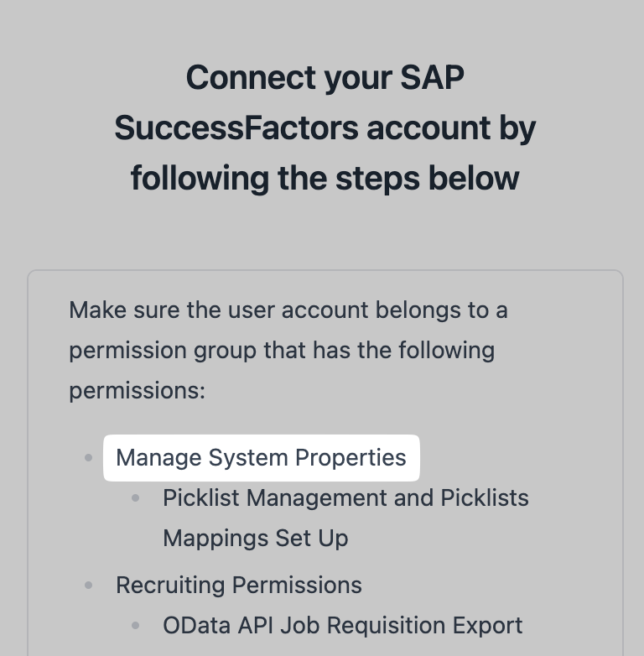Screen dimensions: 644x656
Task: Click bullet beside OData API Job Requisition
Action: pos(135,626)
